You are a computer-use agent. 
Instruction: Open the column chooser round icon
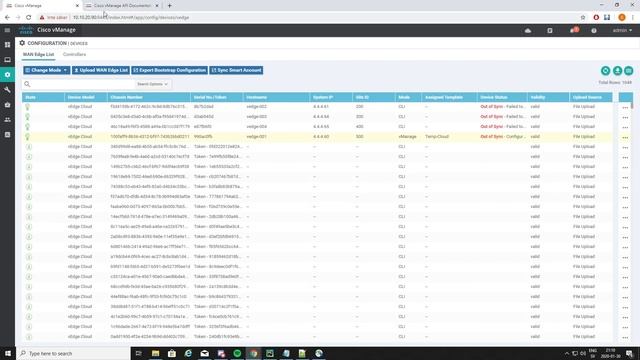[629, 71]
